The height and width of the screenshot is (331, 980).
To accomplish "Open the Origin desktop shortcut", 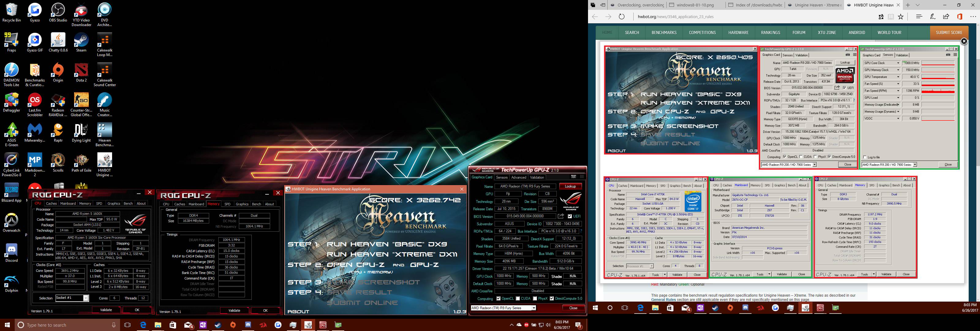I will point(58,72).
